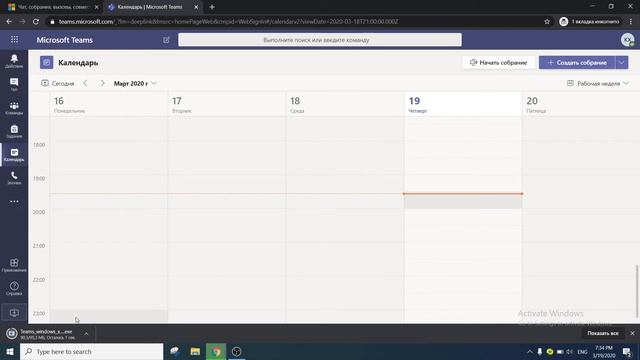This screenshot has height=360, width=640.
Task: Open the incognito profile indicator
Action: tap(589, 22)
